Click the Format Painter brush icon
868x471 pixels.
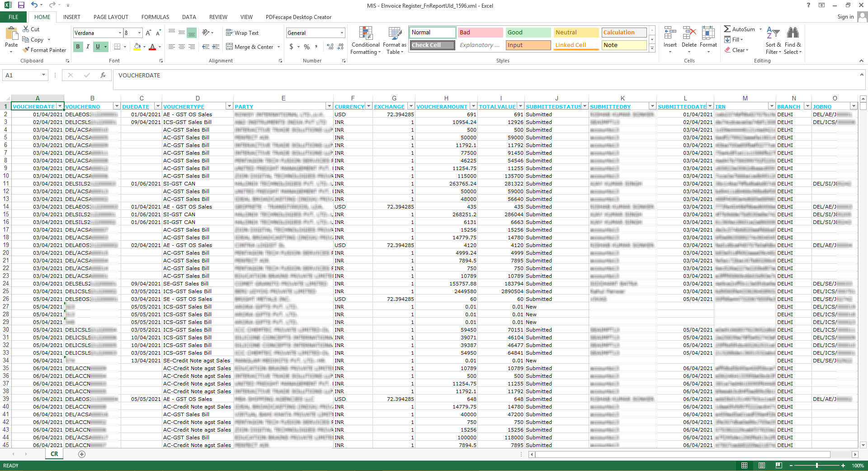coord(26,50)
